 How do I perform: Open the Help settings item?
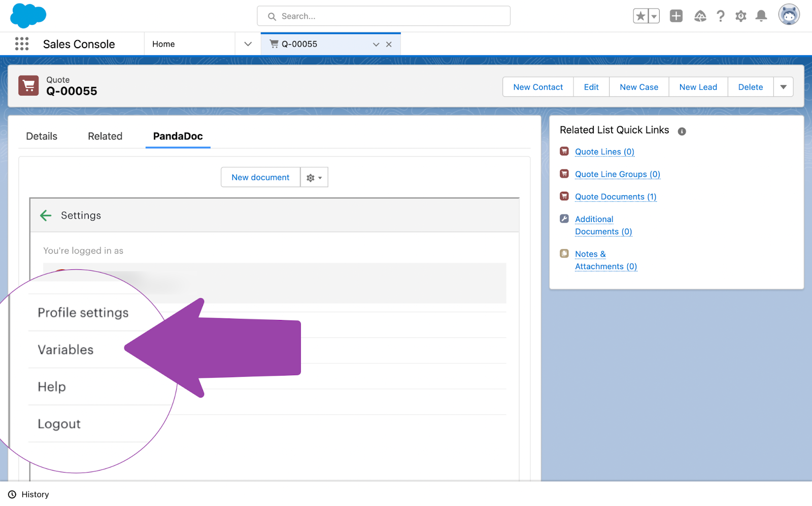coord(52,387)
